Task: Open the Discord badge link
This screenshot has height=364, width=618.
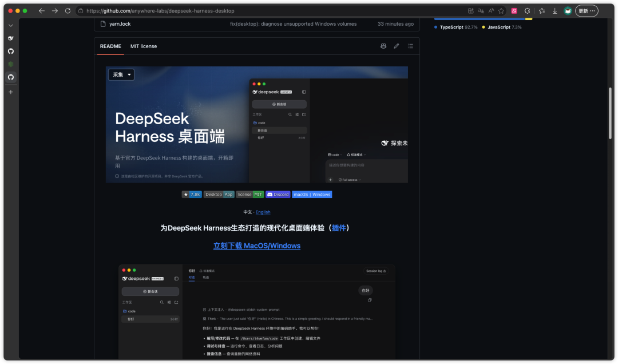Action: tap(278, 195)
